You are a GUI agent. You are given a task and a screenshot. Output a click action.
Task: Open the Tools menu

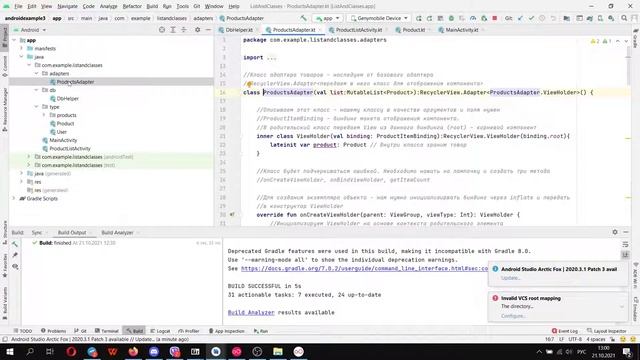click(x=182, y=6)
